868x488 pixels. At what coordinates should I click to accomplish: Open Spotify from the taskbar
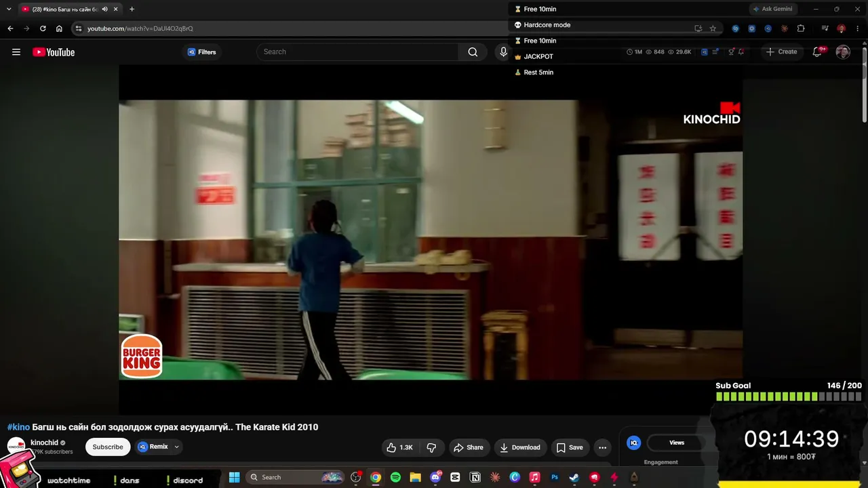[x=395, y=477]
